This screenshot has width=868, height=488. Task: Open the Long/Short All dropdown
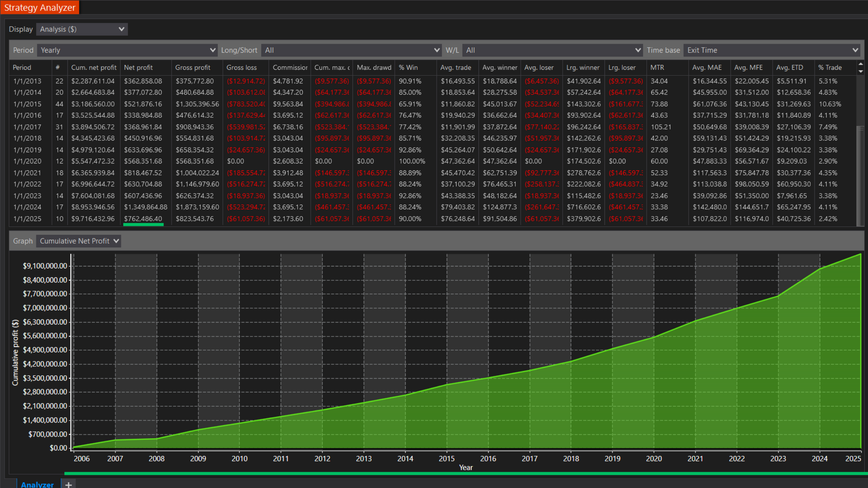351,50
